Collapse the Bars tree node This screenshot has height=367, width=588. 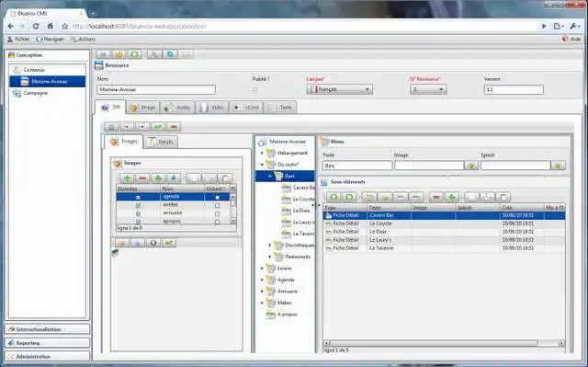pos(270,176)
